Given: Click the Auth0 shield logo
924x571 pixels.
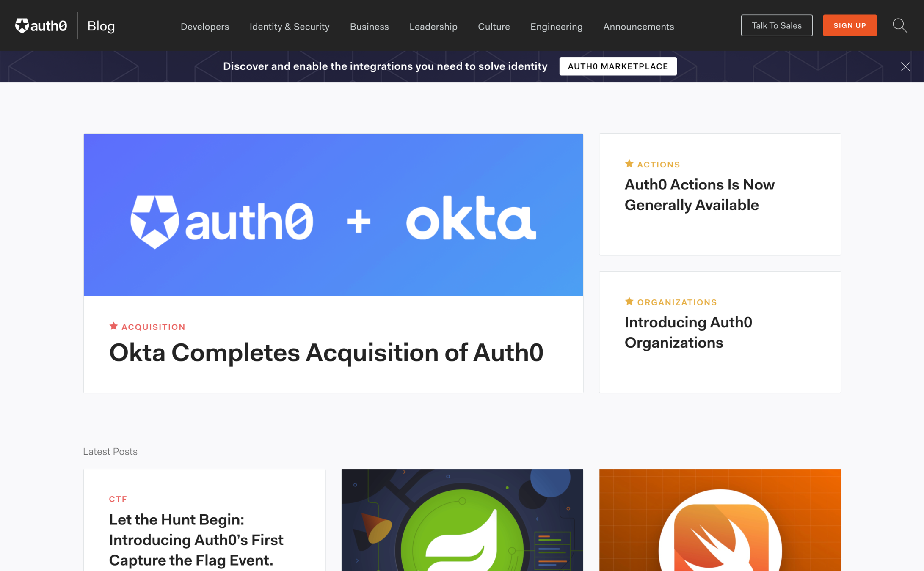Looking at the screenshot, I should pos(22,26).
